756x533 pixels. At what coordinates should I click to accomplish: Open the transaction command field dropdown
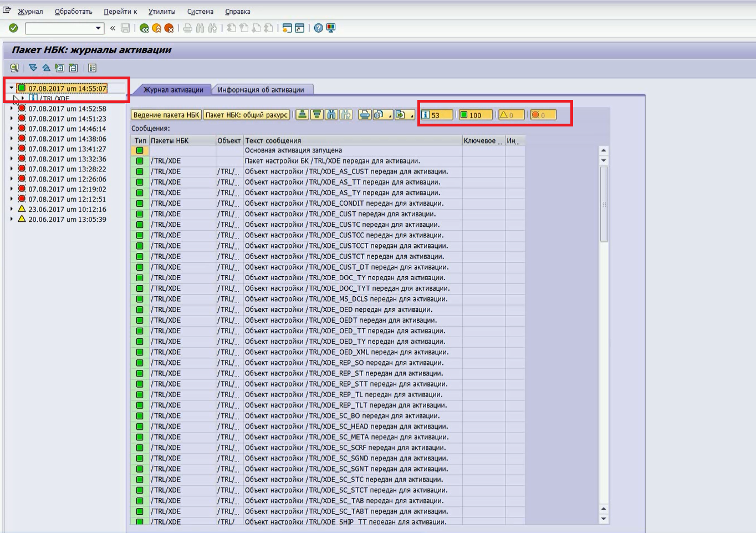pos(98,28)
